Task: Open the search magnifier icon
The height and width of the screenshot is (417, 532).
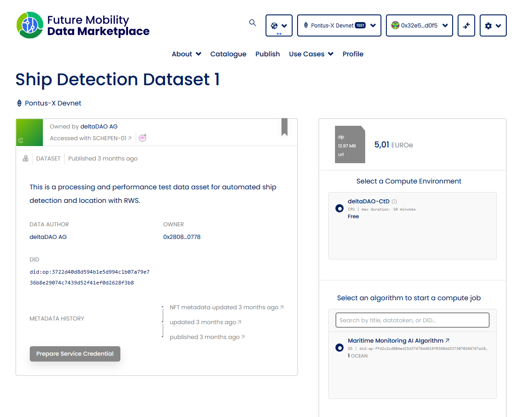Action: pos(252,23)
